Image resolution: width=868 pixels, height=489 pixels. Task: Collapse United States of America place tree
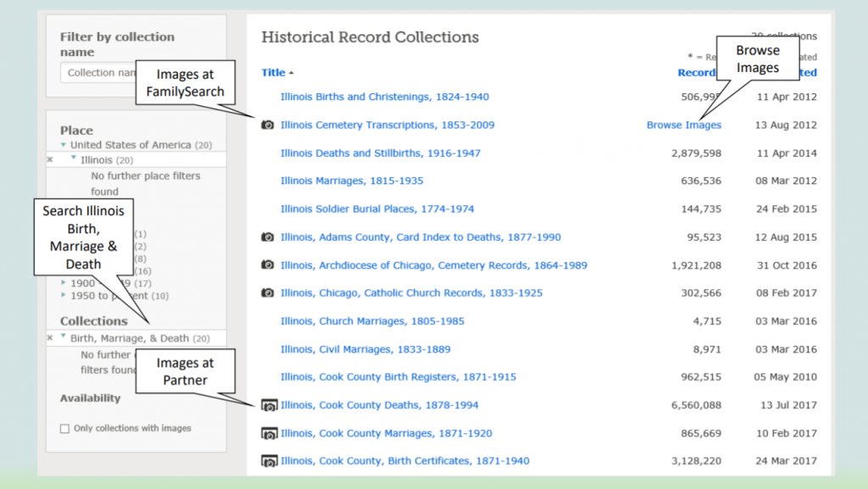click(x=63, y=145)
